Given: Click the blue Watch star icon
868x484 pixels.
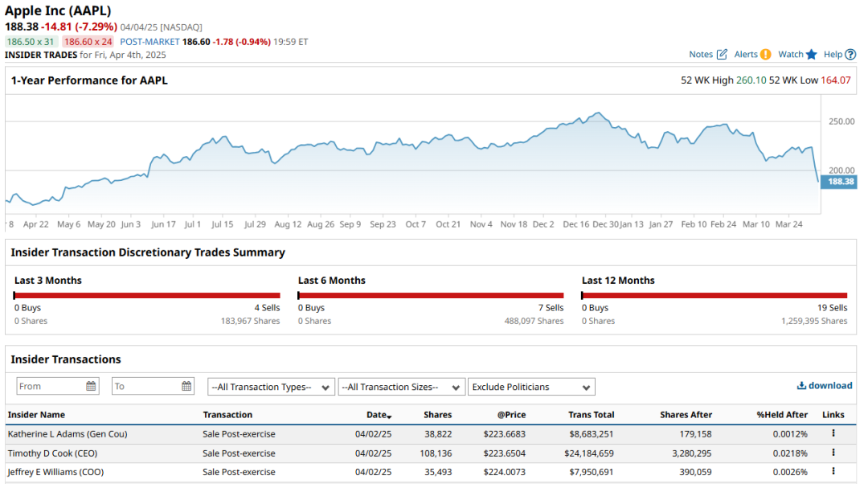Looking at the screenshot, I should click(x=812, y=55).
